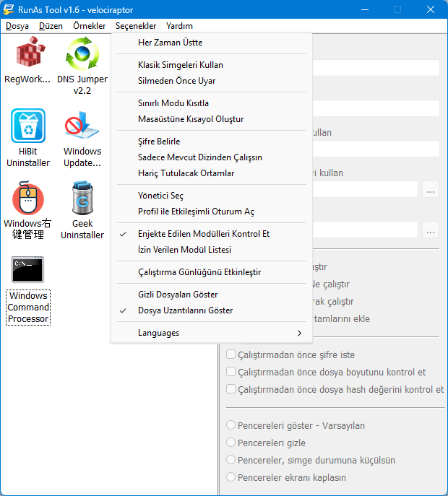Click the Windows Update blocker icon
448x496 pixels.
pos(82,126)
